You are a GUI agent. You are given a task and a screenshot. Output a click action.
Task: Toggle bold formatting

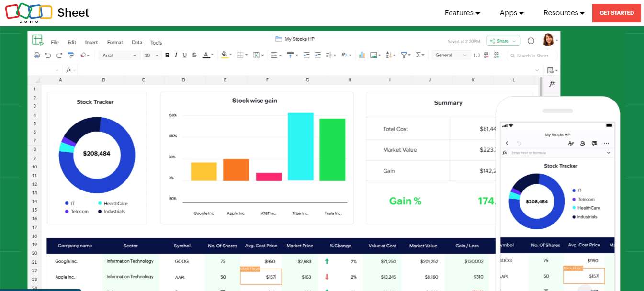pos(167,56)
